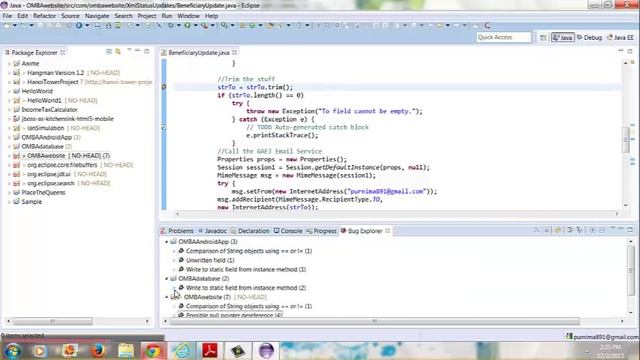Open the New file dropdown arrow
Viewport: 640px width, 360px height.
coord(15,25)
